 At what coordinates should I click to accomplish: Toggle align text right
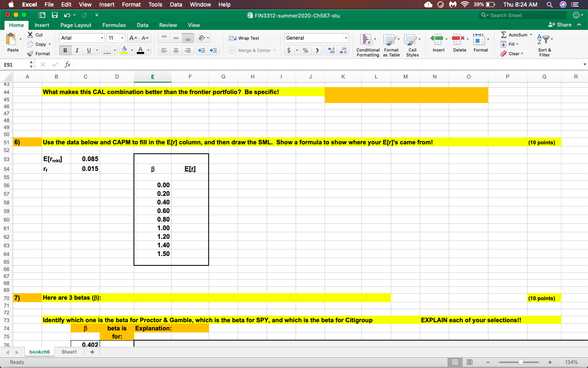click(188, 50)
